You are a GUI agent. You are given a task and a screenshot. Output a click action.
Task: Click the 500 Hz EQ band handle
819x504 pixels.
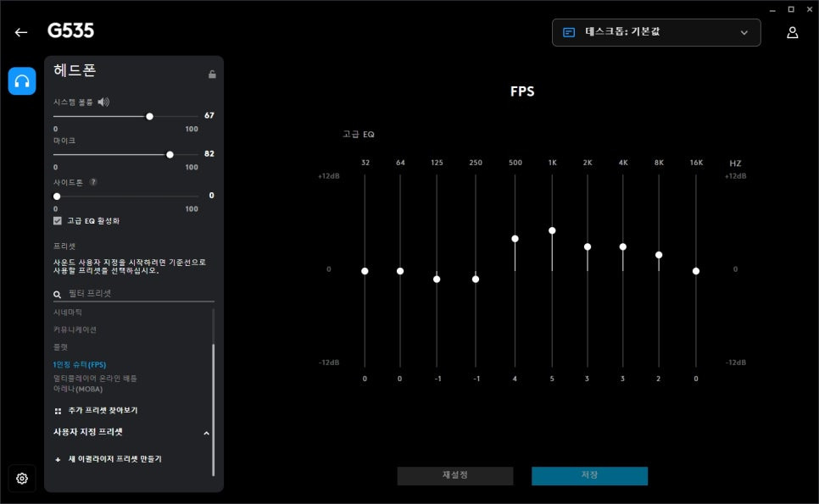pyautogui.click(x=515, y=238)
